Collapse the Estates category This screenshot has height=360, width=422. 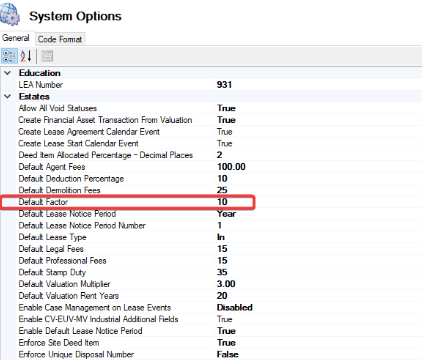[x=8, y=97]
